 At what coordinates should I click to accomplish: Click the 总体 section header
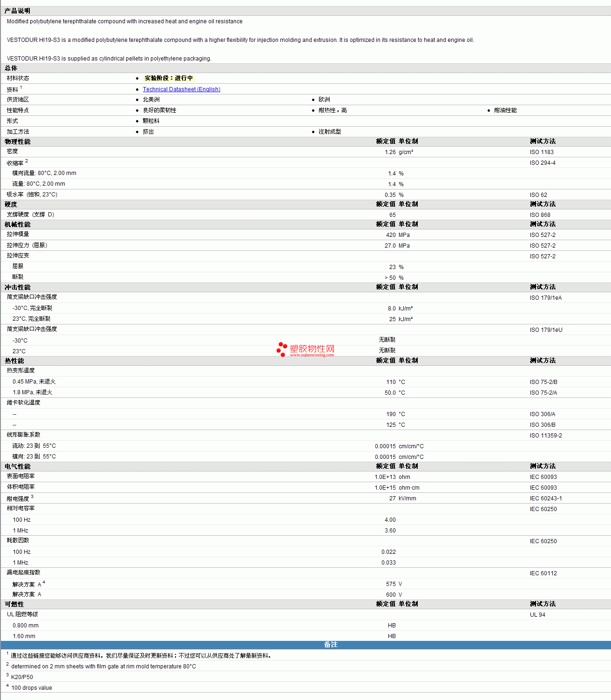pos(11,68)
